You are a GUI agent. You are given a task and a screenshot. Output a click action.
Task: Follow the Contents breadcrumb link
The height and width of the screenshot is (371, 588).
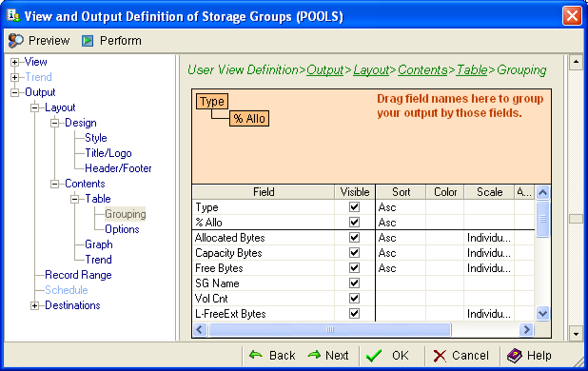click(422, 69)
